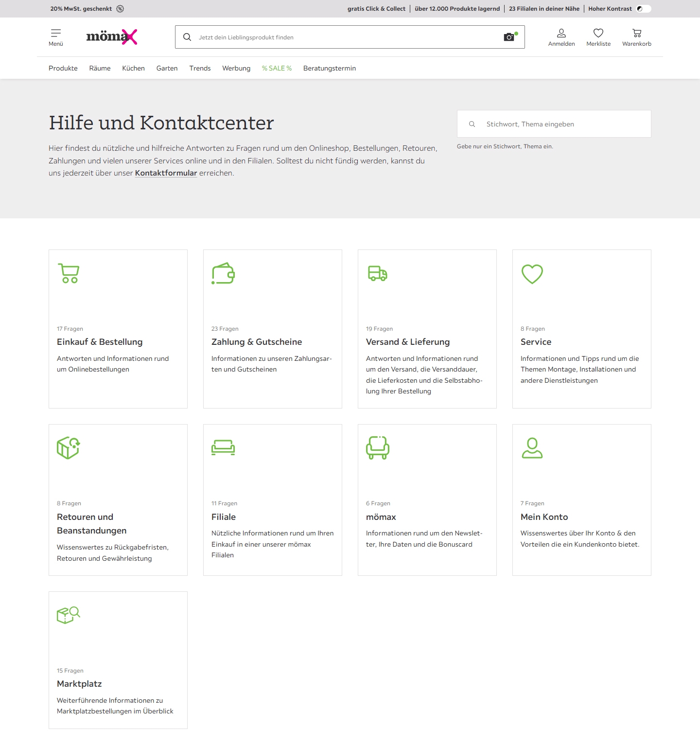Open the Garten menu

[x=167, y=68]
